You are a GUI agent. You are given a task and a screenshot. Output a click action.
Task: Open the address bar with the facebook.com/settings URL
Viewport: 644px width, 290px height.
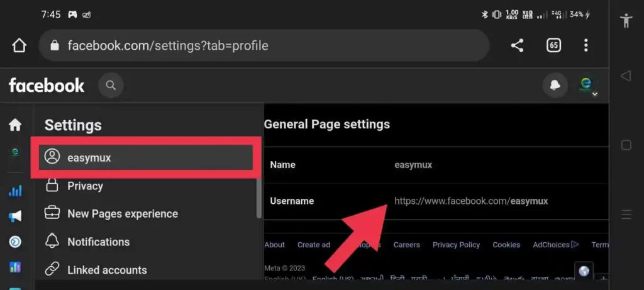point(264,45)
